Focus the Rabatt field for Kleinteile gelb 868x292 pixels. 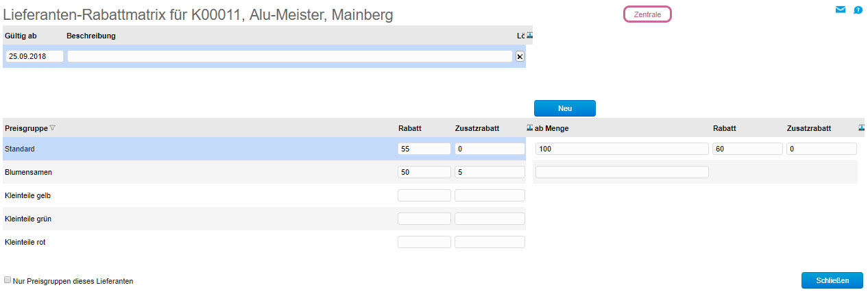424,195
